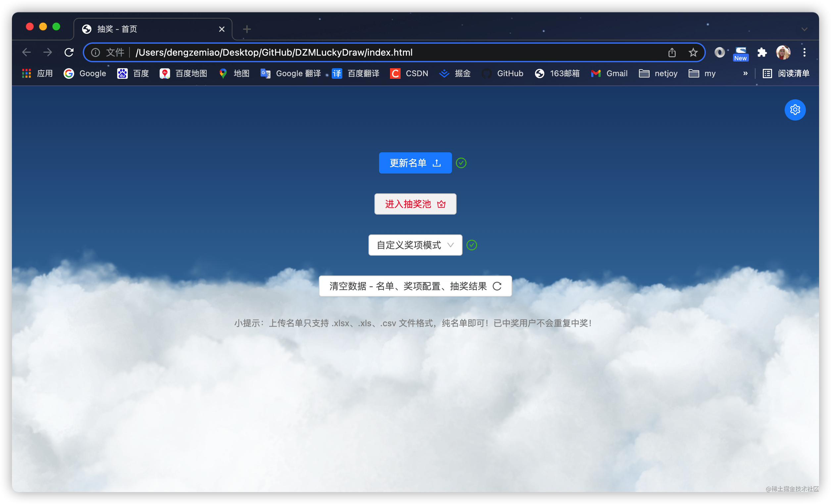
Task: Open GitHub bookmark
Action: [502, 73]
